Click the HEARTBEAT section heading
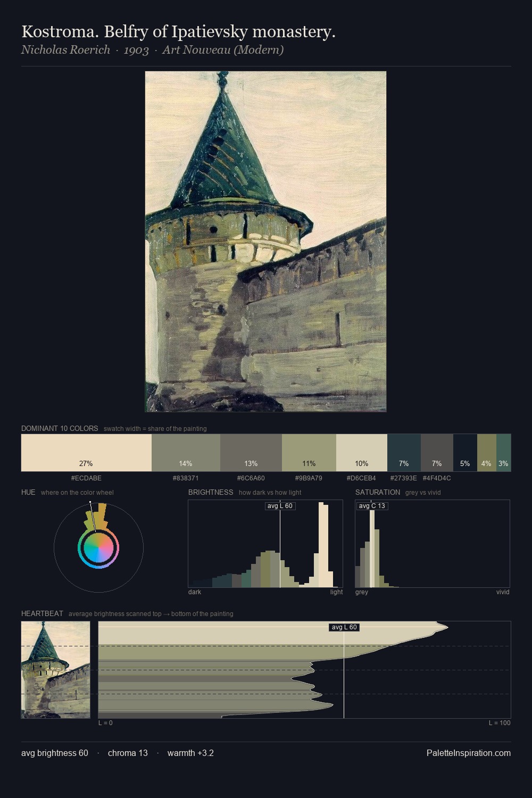The image size is (532, 798). (x=42, y=613)
